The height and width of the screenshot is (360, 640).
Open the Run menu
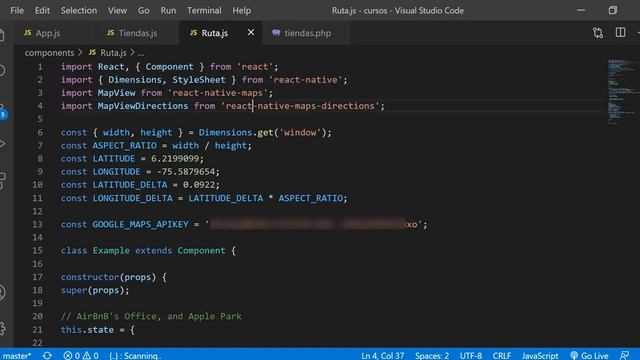point(168,11)
